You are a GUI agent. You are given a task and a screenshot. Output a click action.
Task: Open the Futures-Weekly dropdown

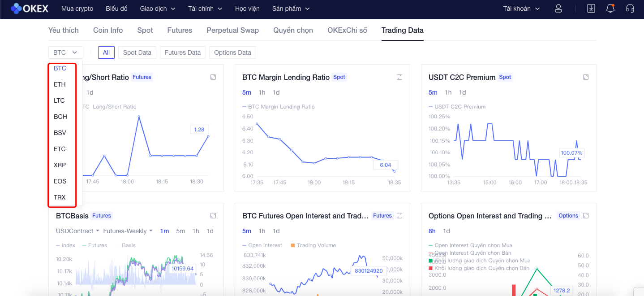click(128, 231)
